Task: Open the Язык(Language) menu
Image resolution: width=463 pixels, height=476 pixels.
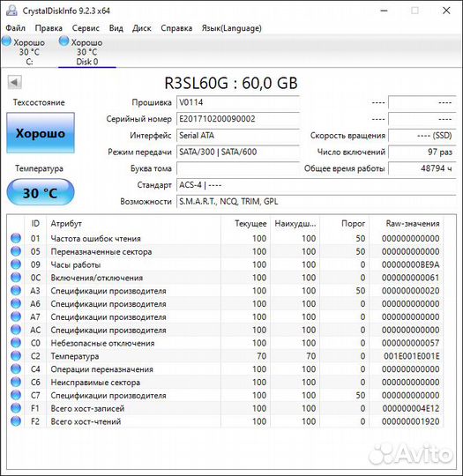Action: coord(231,28)
